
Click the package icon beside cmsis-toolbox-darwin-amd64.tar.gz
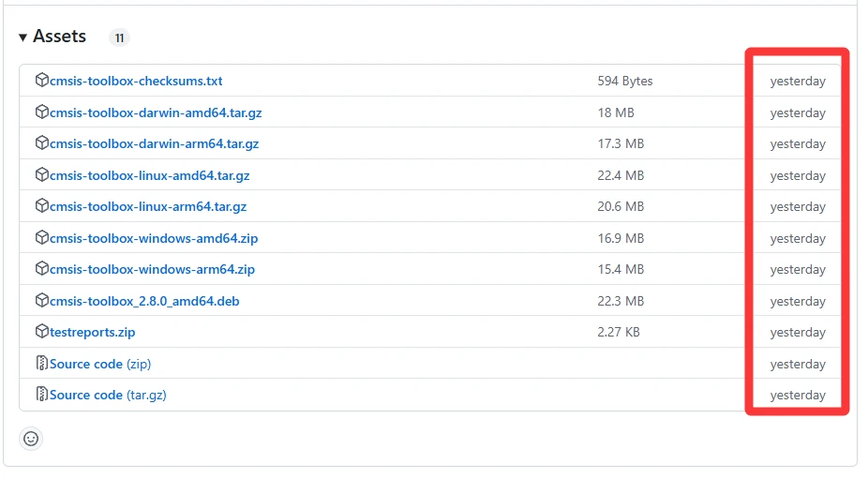click(x=41, y=112)
